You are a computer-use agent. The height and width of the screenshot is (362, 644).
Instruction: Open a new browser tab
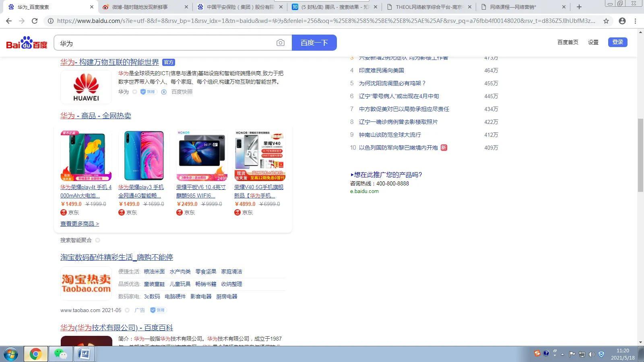pos(579,7)
